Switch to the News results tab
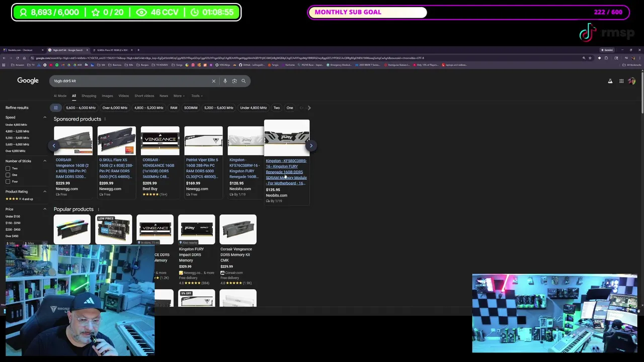 (164, 96)
